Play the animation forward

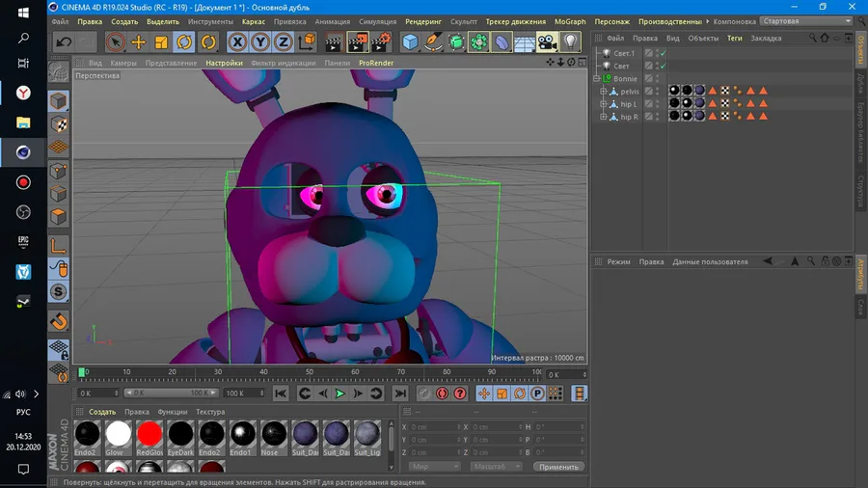[339, 393]
